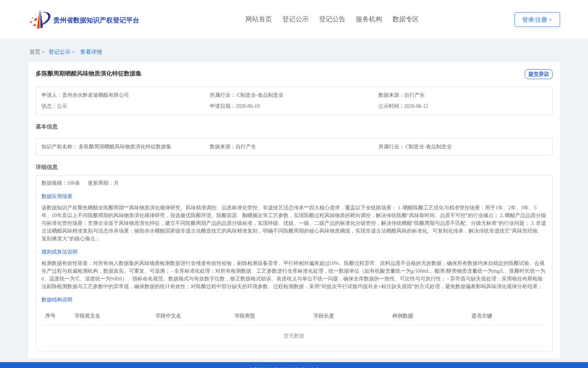The width and height of the screenshot is (588, 368).
Task: Click 查看详情 breadcrumb link
Action: [91, 52]
